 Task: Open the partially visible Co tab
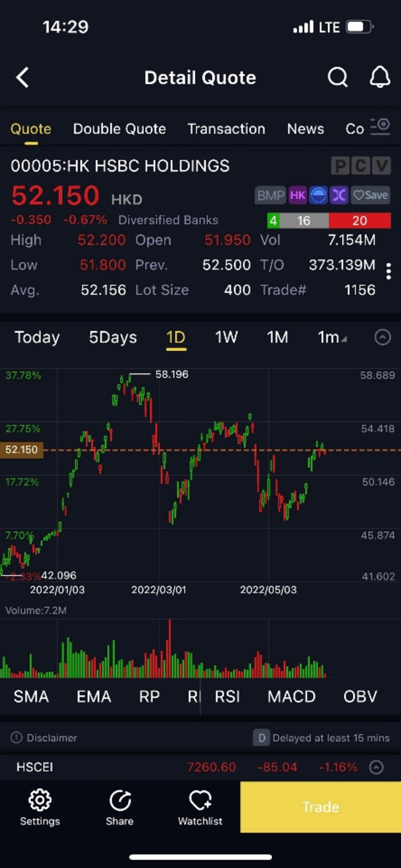[355, 129]
